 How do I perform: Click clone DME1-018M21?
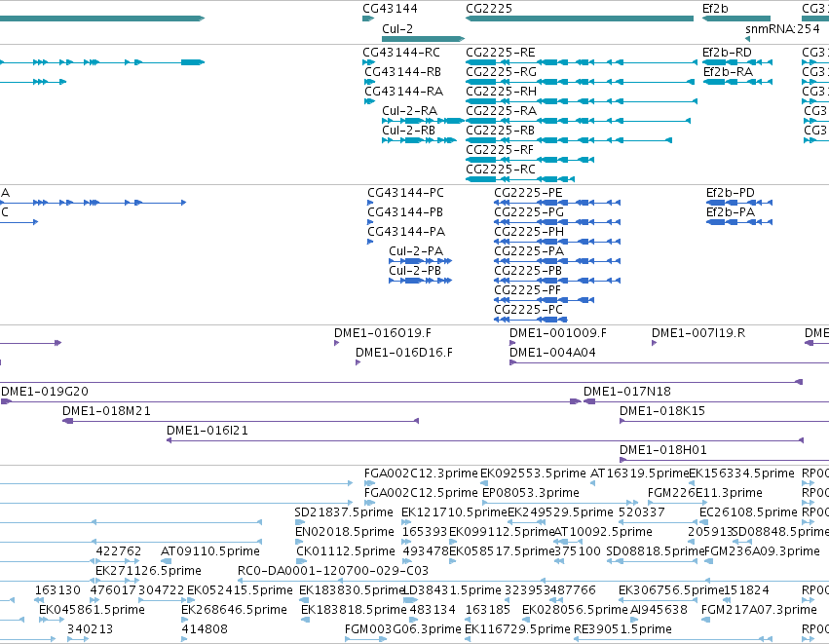click(x=106, y=412)
